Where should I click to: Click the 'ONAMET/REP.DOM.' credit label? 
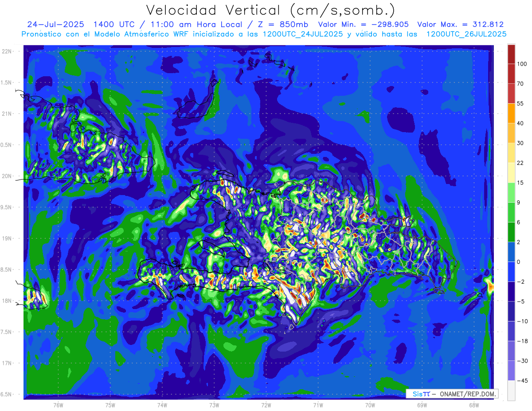467,394
